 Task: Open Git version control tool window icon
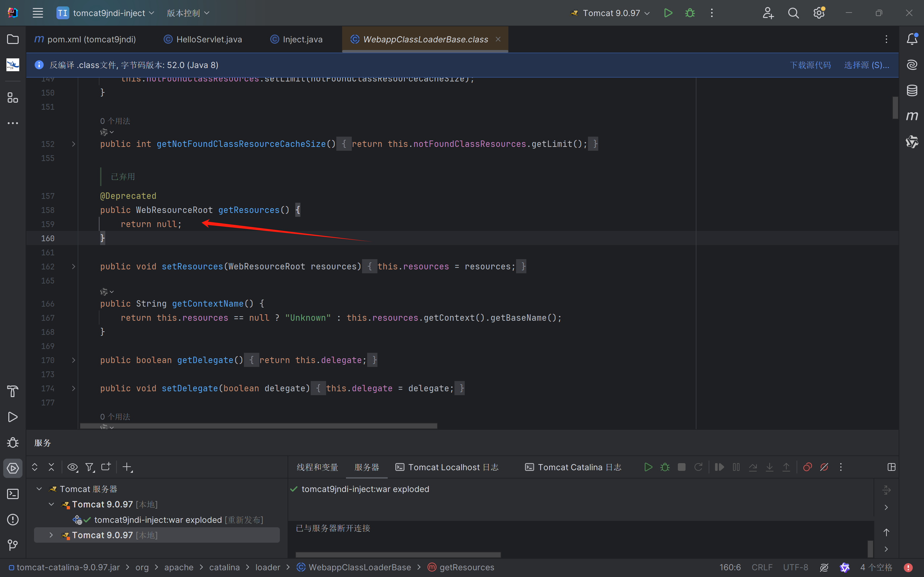click(x=13, y=545)
